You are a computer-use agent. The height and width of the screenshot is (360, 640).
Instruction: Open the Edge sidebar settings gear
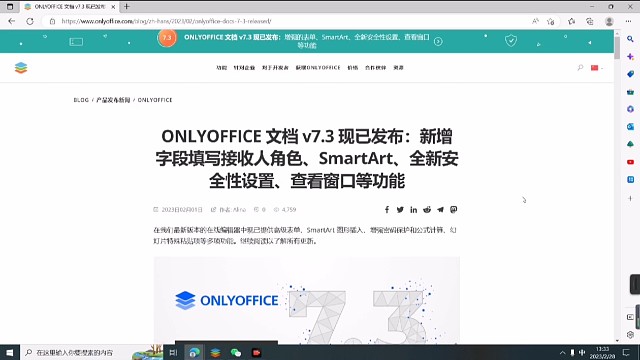[x=630, y=335]
